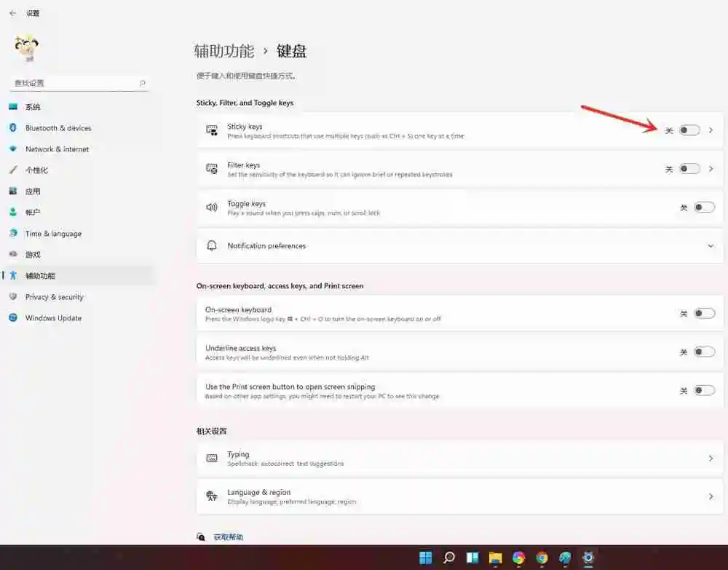Click the search magnifier icon in search box
Screen dimensions: 728x570
142,83
